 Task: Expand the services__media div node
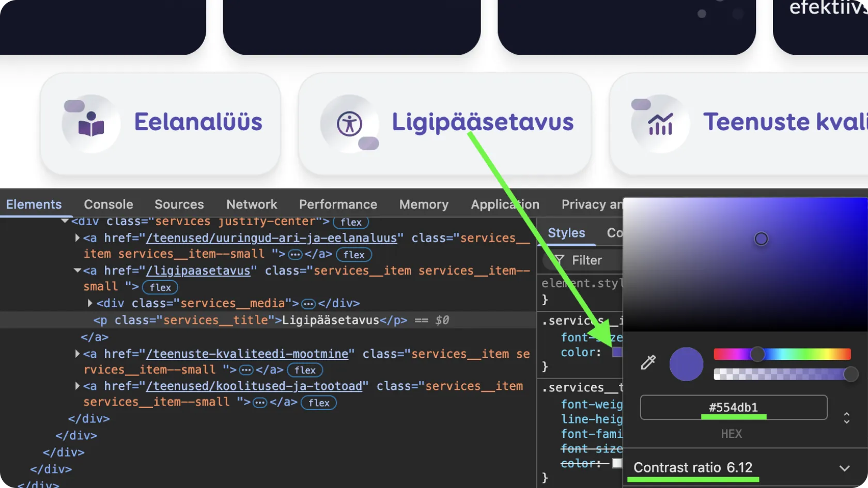coord(90,303)
